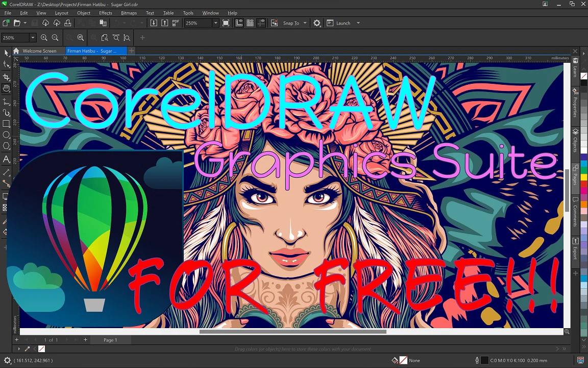This screenshot has height=368, width=588.
Task: Click the Page 1 page tab
Action: [110, 340]
